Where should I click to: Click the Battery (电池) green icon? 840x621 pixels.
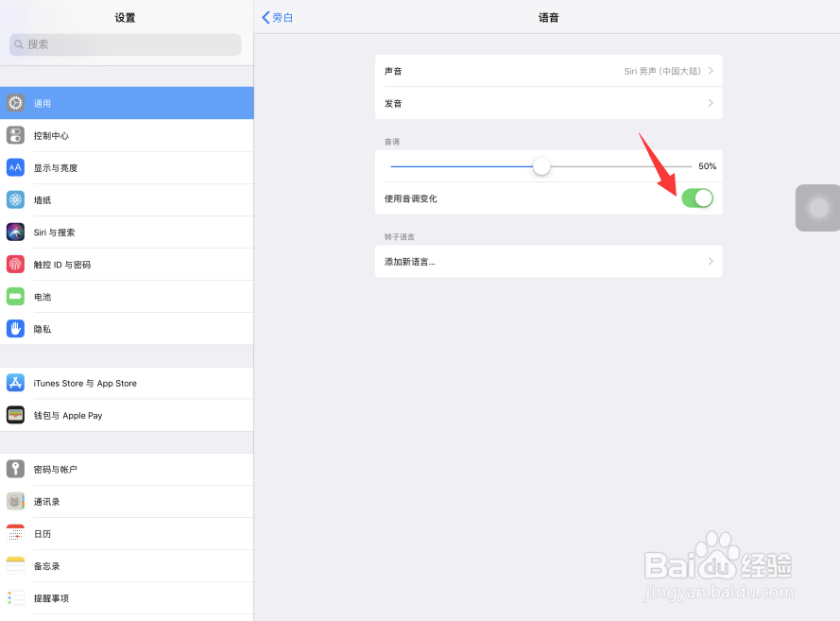point(15,296)
